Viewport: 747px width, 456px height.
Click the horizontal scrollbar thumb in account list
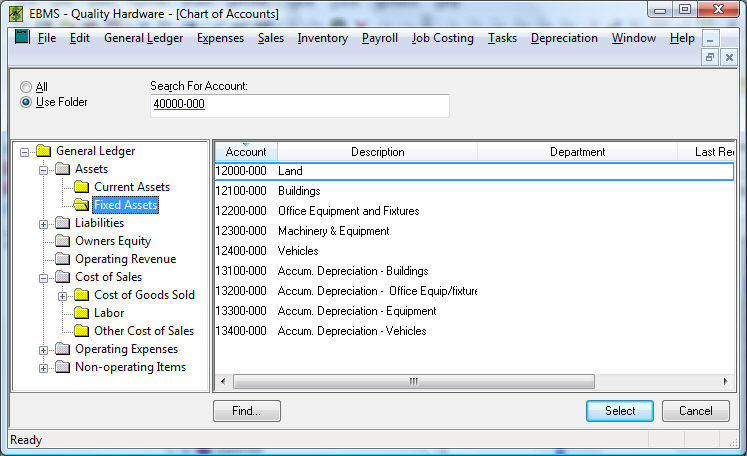(413, 382)
